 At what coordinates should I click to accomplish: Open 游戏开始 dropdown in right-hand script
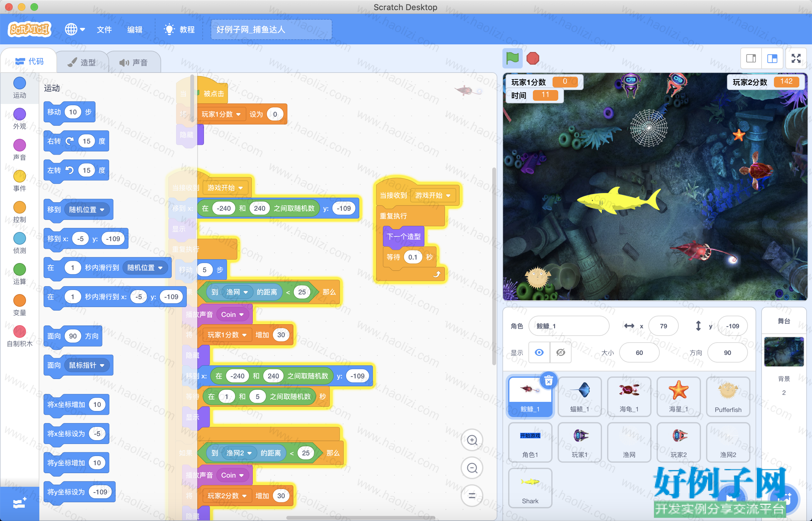pos(433,195)
